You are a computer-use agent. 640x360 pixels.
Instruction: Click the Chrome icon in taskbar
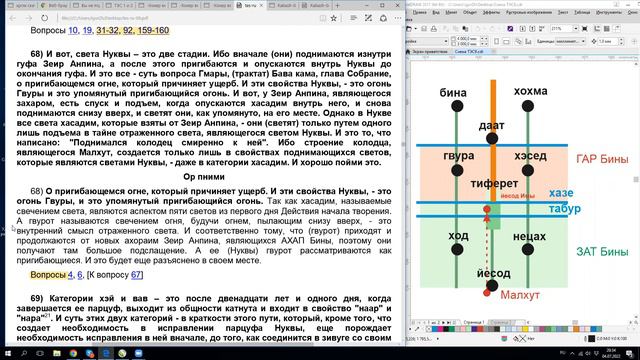coord(73,353)
